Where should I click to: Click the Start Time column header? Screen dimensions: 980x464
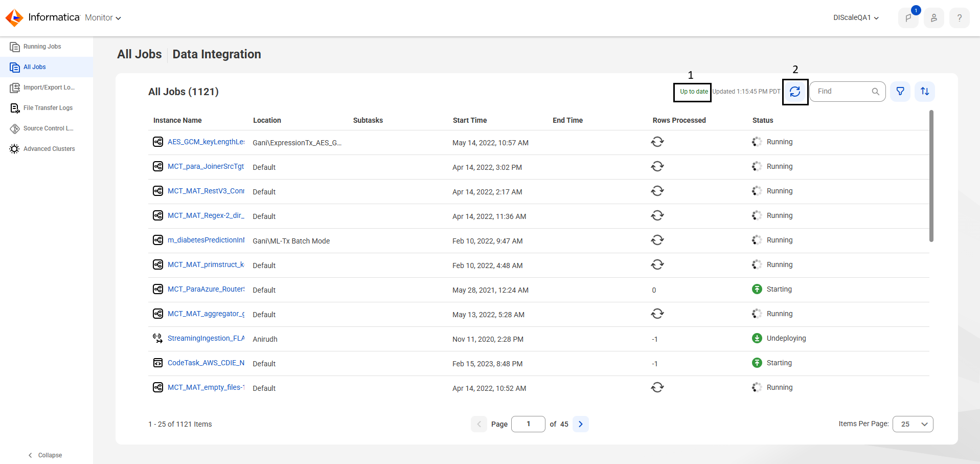point(470,120)
